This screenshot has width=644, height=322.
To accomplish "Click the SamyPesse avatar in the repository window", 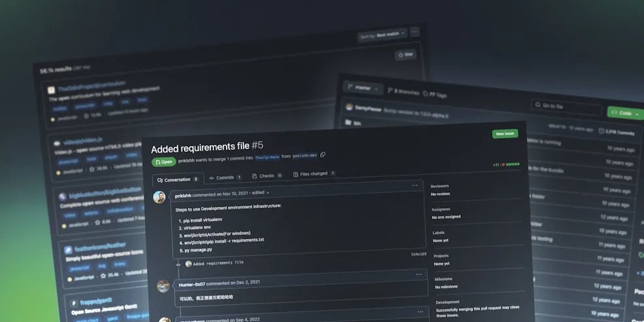I will click(349, 107).
